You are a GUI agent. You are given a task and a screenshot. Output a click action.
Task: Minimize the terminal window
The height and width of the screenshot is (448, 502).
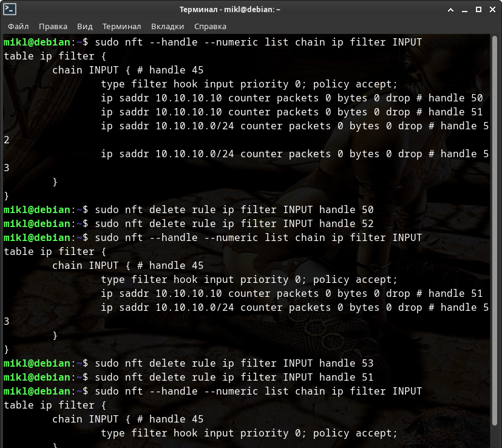pyautogui.click(x=464, y=9)
